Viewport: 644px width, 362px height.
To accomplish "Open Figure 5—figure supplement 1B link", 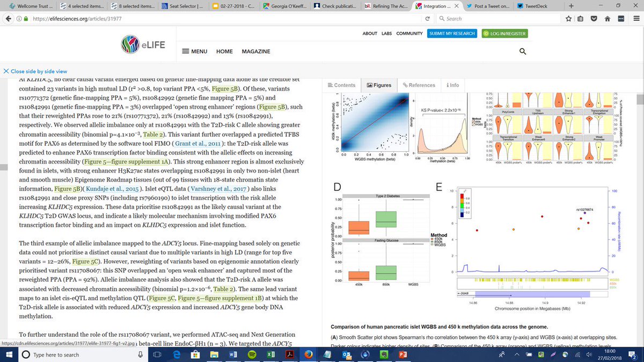I will click(220, 298).
